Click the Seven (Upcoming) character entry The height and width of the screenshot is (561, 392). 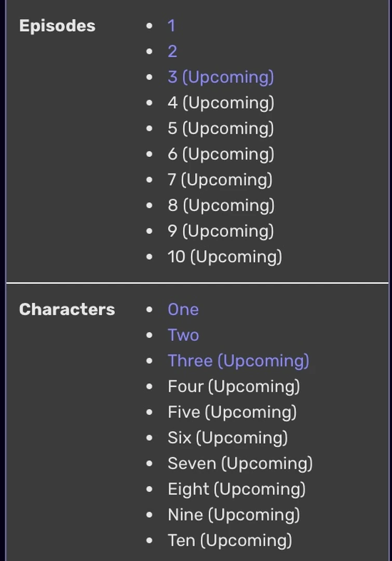(240, 463)
